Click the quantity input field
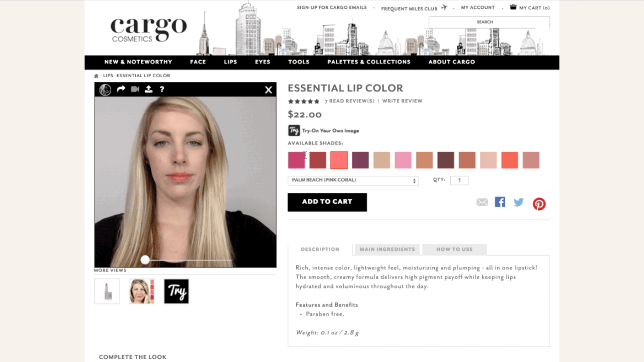Image resolution: width=644 pixels, height=362 pixels. 459,180
